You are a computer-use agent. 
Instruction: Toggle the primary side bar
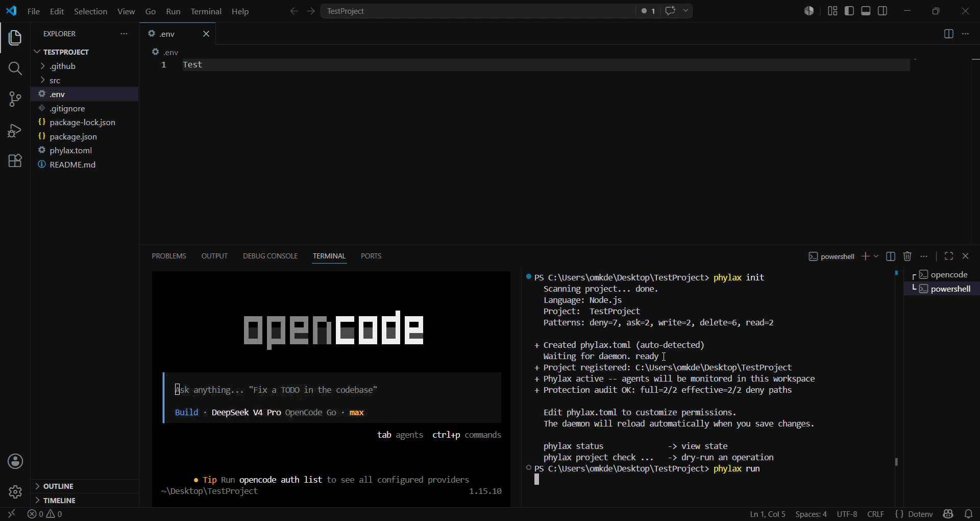[849, 11]
